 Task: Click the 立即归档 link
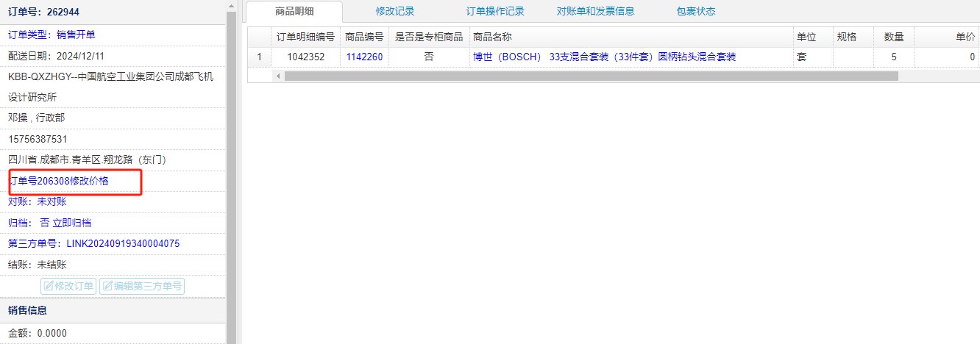tap(72, 223)
